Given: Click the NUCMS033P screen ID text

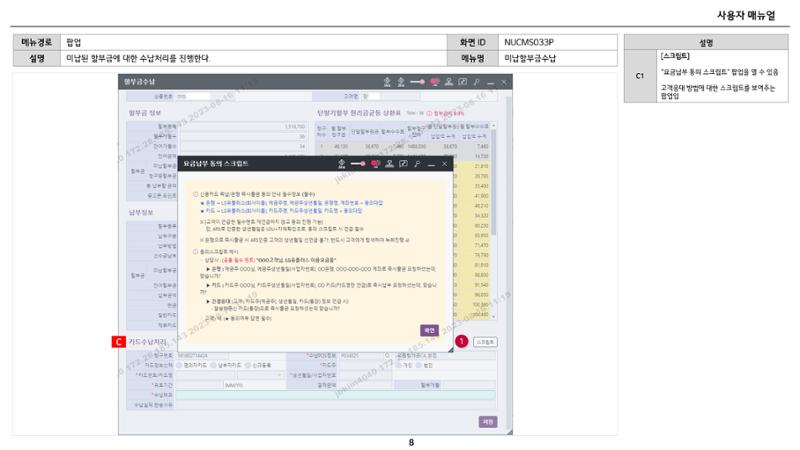Looking at the screenshot, I should [529, 42].
